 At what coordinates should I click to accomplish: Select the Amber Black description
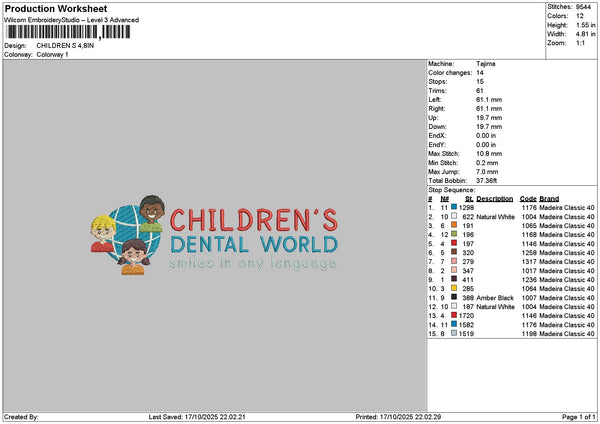pyautogui.click(x=495, y=298)
